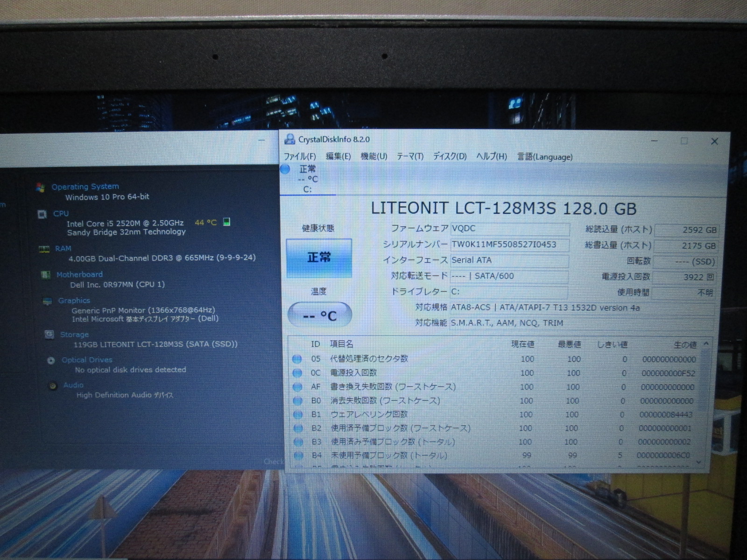Screen dimensions: 747x560
Task: Open the 編集(E) menu
Action: (x=338, y=157)
